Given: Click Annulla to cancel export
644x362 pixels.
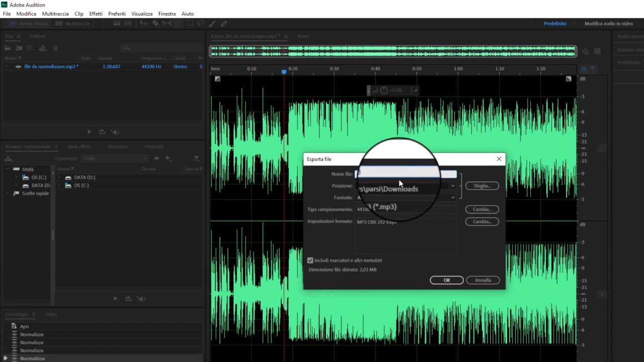Looking at the screenshot, I should coord(483,280).
